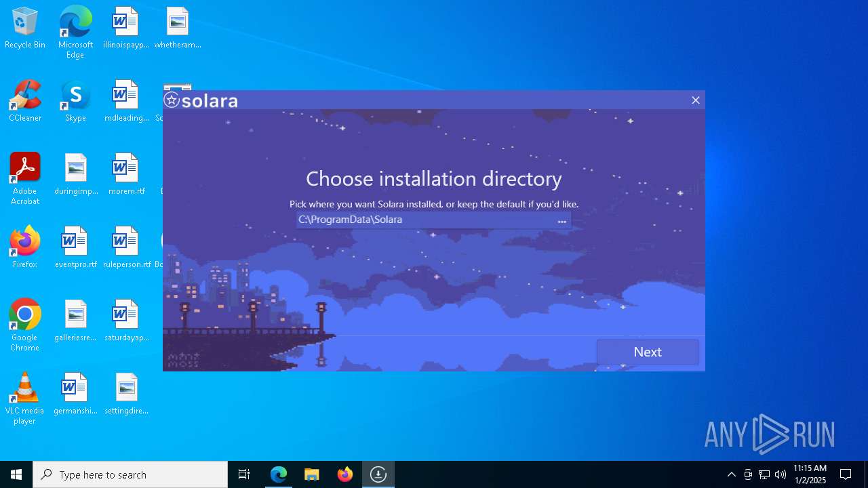The width and height of the screenshot is (868, 488).
Task: Show hidden system tray icons
Action: pyautogui.click(x=731, y=474)
